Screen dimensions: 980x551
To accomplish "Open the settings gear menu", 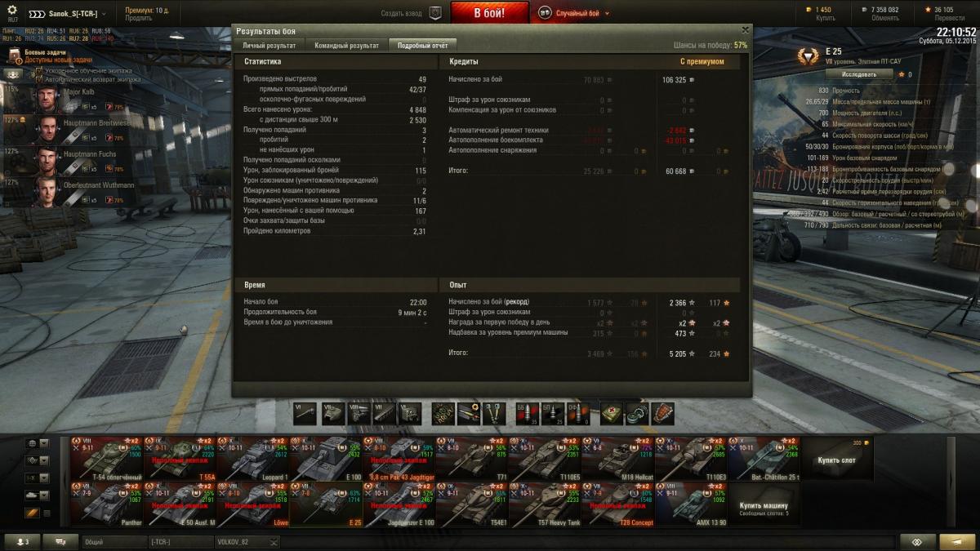I will 12,10.
